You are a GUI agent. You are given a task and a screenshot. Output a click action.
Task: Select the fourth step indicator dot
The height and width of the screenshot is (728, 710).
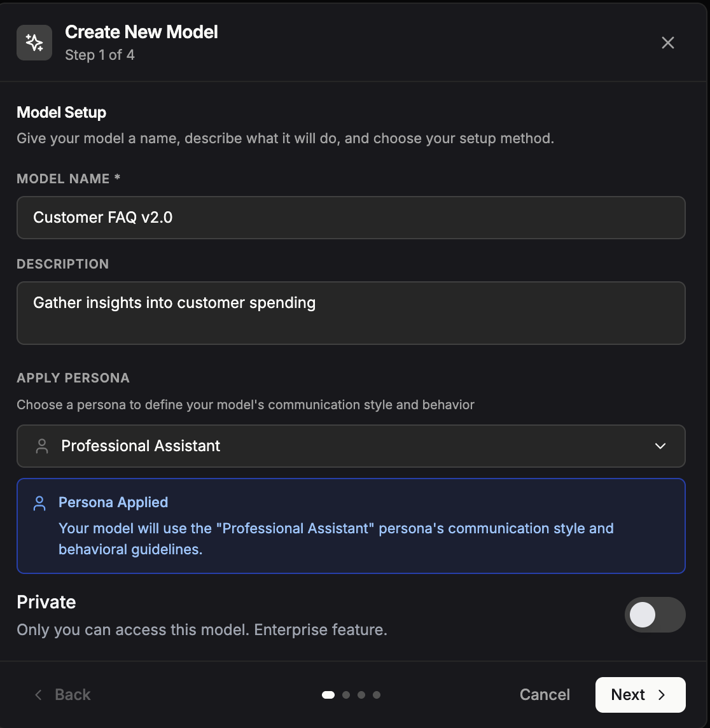click(x=377, y=694)
